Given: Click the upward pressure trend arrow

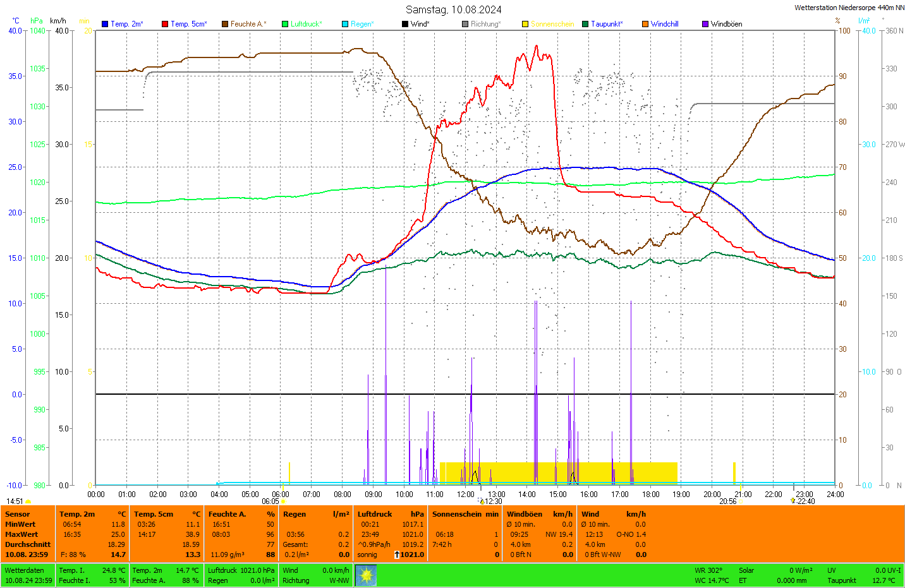Looking at the screenshot, I should tap(397, 555).
